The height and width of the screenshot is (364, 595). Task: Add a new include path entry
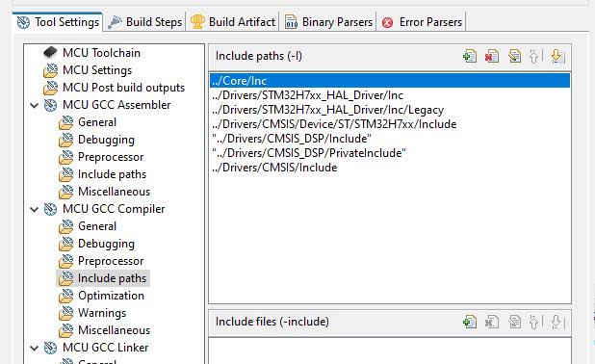pos(470,56)
